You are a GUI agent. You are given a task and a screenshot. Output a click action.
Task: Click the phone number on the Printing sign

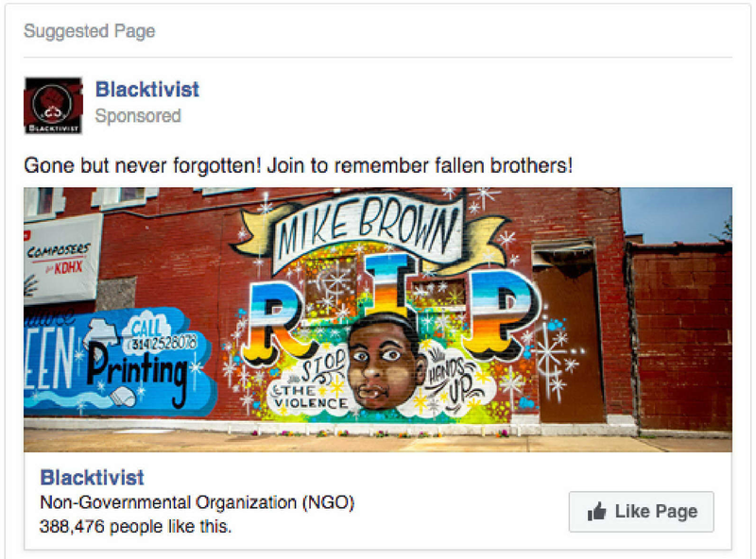coord(164,343)
